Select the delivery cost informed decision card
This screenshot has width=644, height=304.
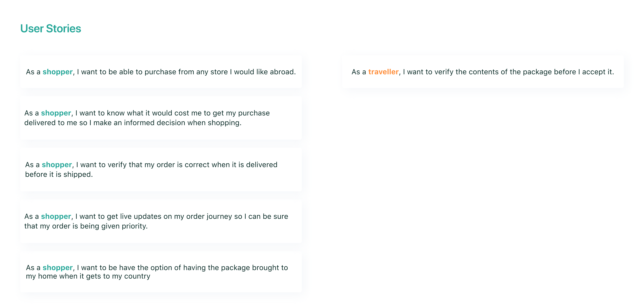click(161, 118)
